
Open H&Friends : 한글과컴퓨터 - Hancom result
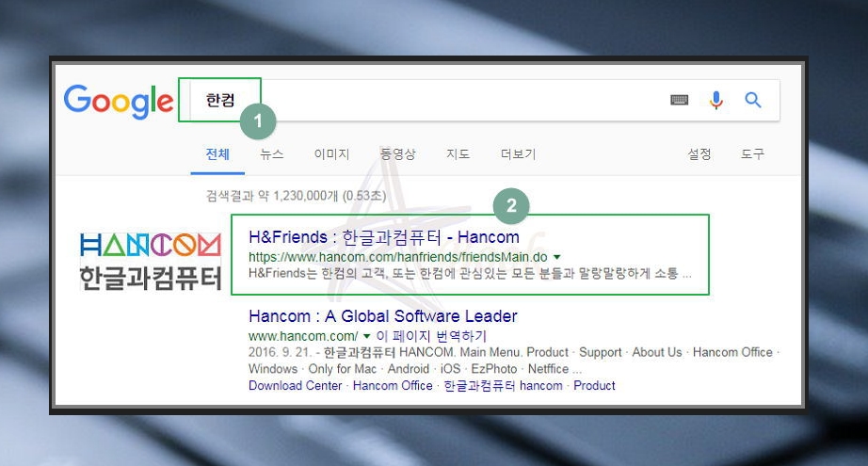[x=383, y=237]
